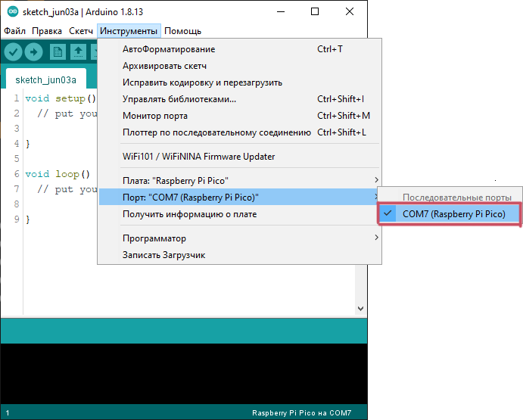Choose АвтоФорматирование
This screenshot has height=420, width=523.
coord(240,49)
